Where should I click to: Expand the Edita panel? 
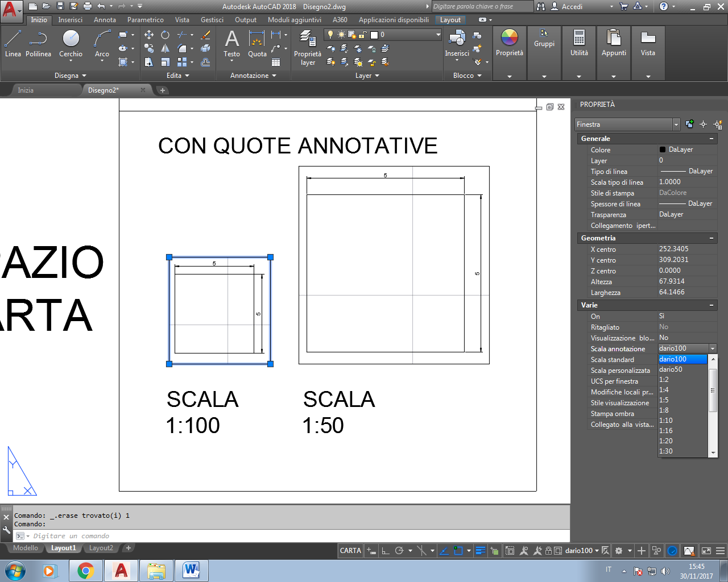point(178,76)
